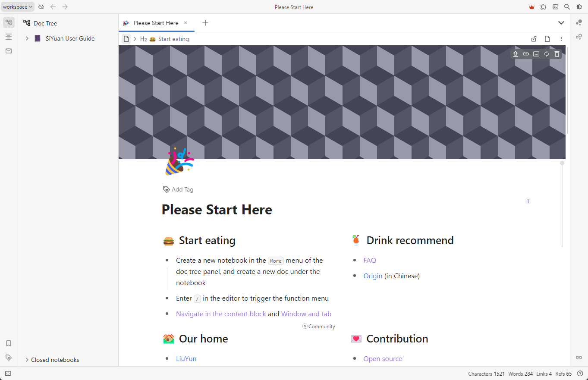This screenshot has height=380, width=588.
Task: Select the Please Start Here tab
Action: click(156, 23)
